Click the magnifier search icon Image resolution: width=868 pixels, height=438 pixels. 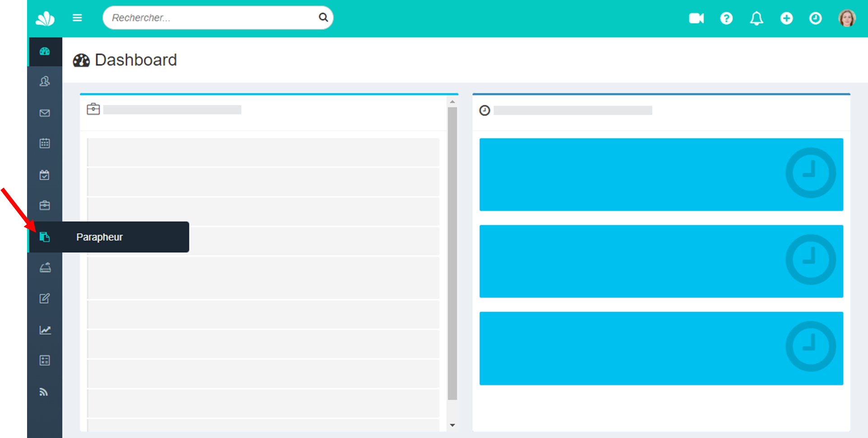point(323,18)
